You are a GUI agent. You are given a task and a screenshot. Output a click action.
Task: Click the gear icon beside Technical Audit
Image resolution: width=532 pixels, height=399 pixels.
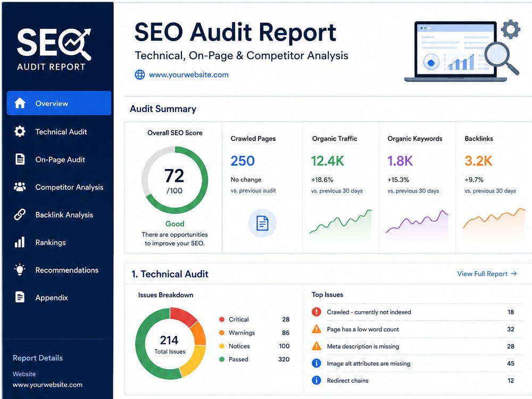tap(20, 131)
